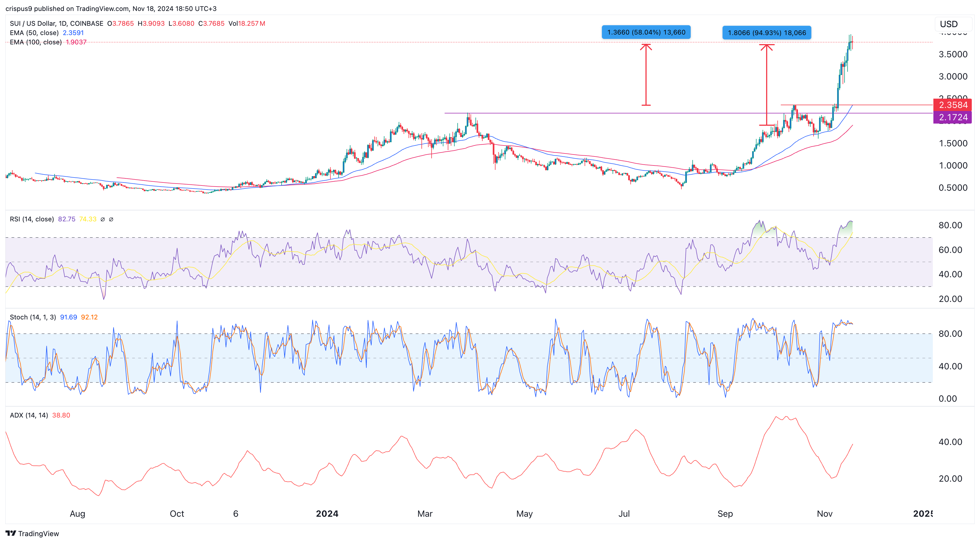This screenshot has width=980, height=543.
Task: Click the Aug label on time axis
Action: pyautogui.click(x=78, y=514)
